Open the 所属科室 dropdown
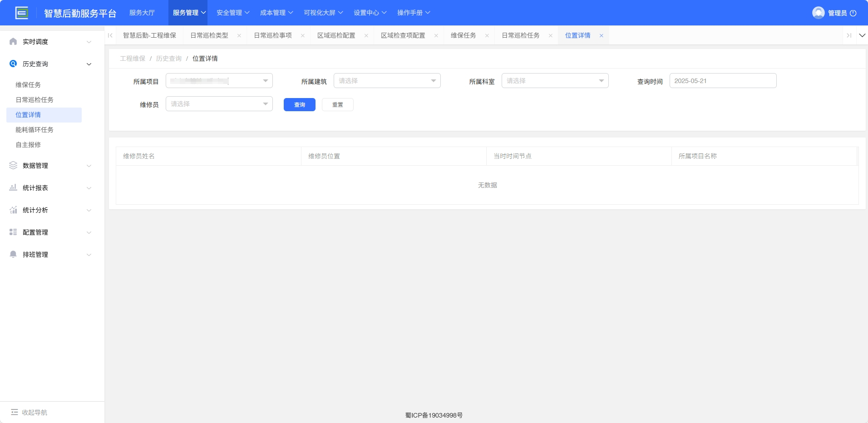868x423 pixels. [x=555, y=81]
